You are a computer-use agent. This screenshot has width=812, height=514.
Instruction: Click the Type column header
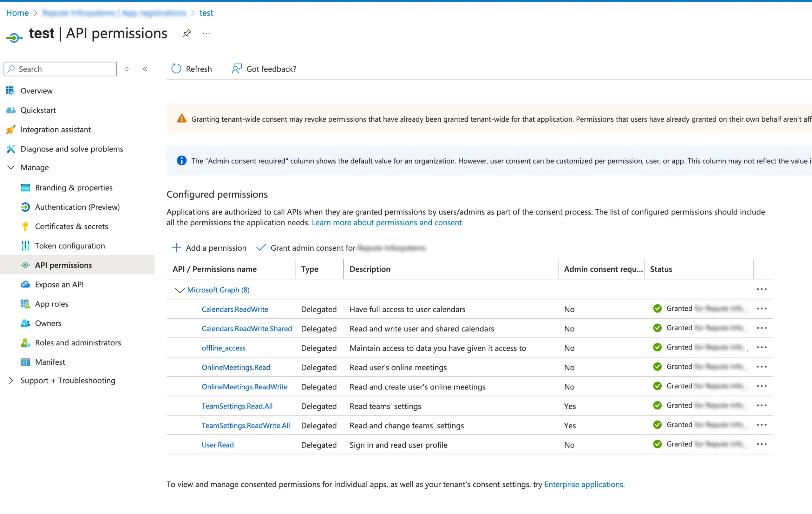click(x=310, y=269)
